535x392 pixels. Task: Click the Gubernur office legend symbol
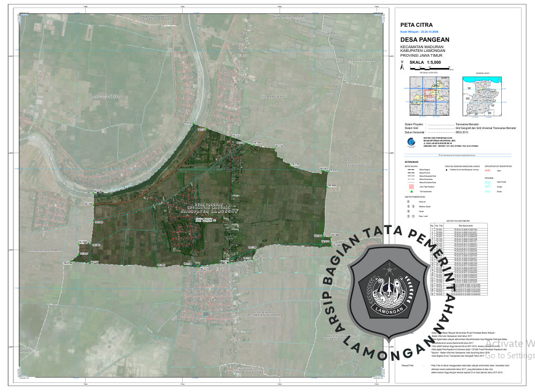pos(408,202)
